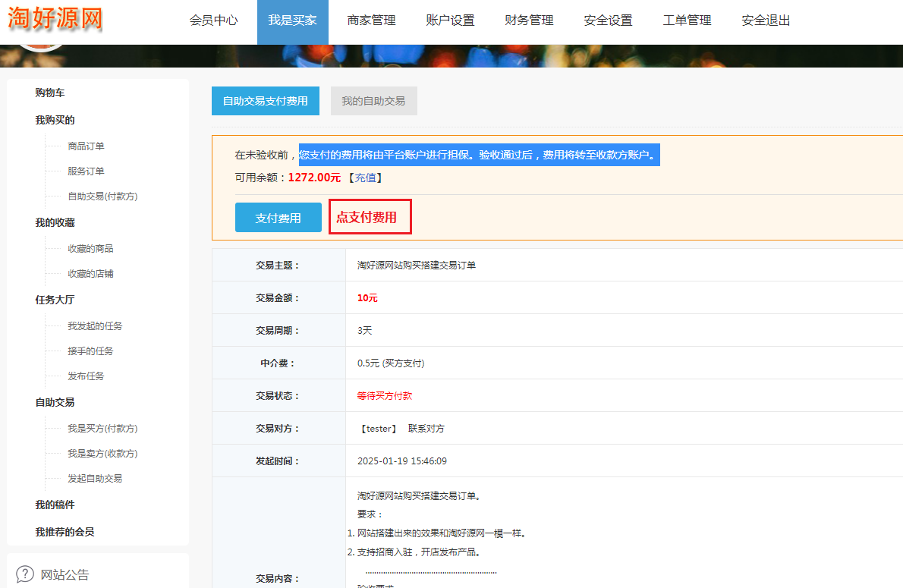Screen dimensions: 903x588
Task: Open 我是卖方(收款方) in sidebar
Action: click(x=102, y=454)
